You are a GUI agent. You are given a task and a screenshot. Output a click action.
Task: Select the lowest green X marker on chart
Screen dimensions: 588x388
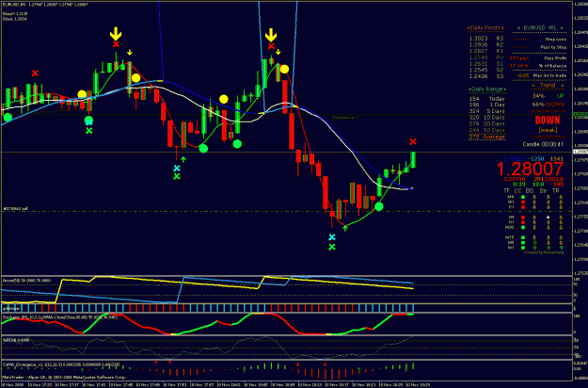(332, 247)
